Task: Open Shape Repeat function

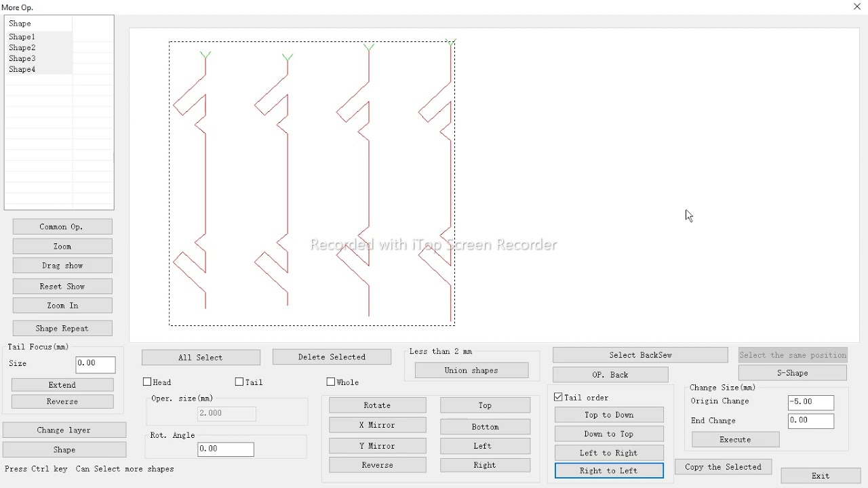Action: (62, 329)
